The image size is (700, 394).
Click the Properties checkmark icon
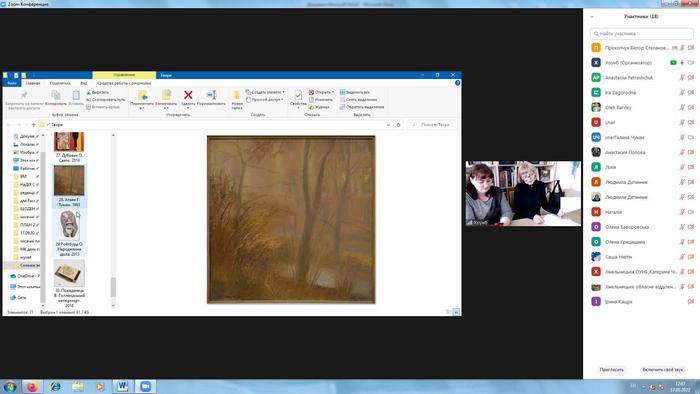pos(298,95)
